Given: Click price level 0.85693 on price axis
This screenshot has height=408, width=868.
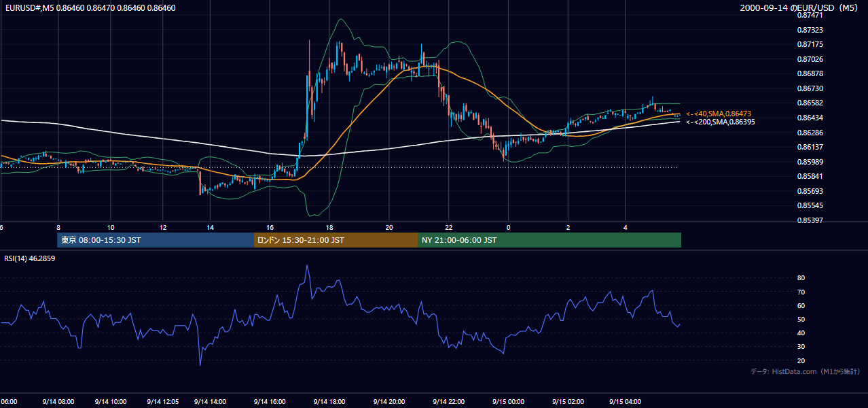Looking at the screenshot, I should pyautogui.click(x=810, y=191).
